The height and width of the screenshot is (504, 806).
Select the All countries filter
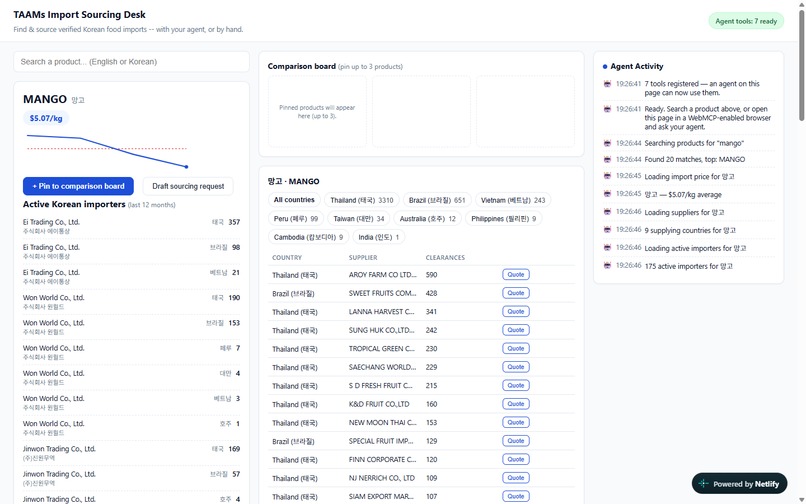click(x=294, y=200)
